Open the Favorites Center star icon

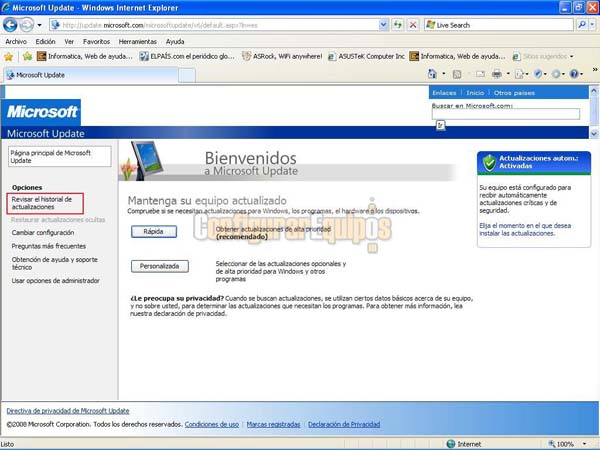tap(8, 57)
